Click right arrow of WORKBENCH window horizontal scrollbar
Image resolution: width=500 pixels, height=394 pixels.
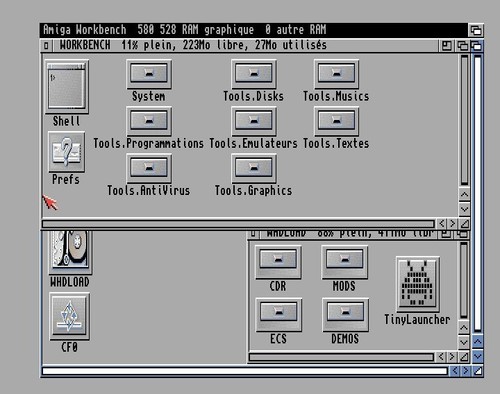pyautogui.click(x=452, y=223)
